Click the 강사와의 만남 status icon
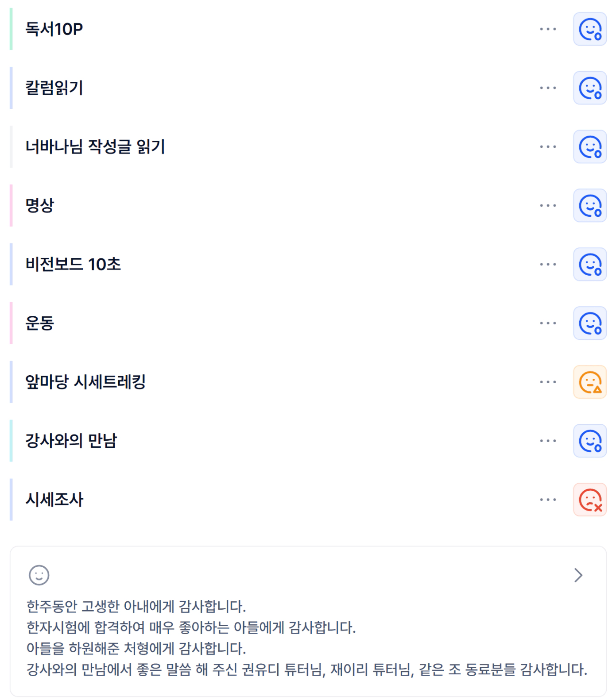612x700 pixels. (590, 441)
